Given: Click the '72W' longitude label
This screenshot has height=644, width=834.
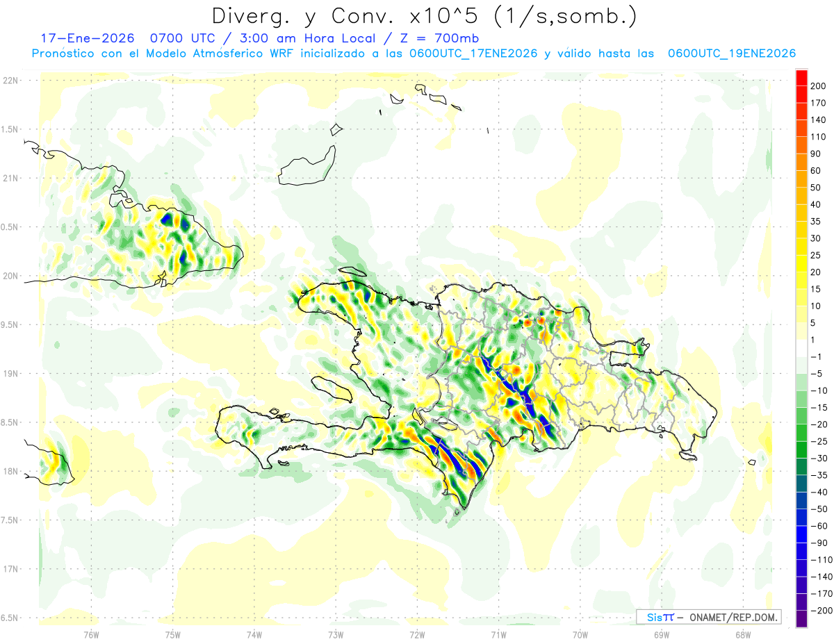Looking at the screenshot, I should pos(417,634).
